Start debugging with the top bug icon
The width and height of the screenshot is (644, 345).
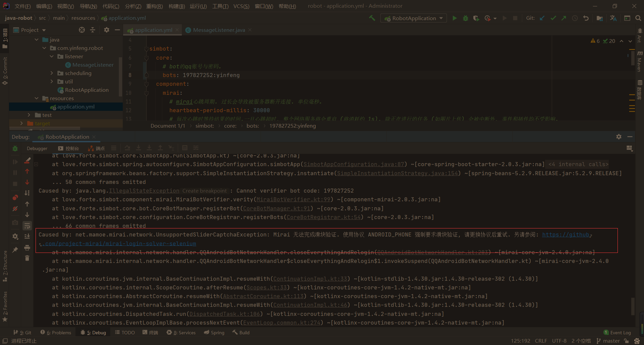pos(465,18)
